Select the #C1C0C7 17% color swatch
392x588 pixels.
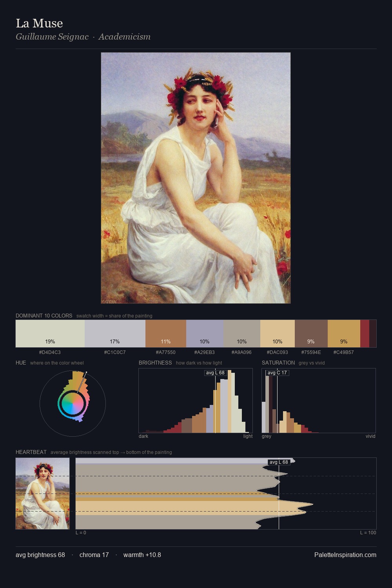[x=115, y=334]
